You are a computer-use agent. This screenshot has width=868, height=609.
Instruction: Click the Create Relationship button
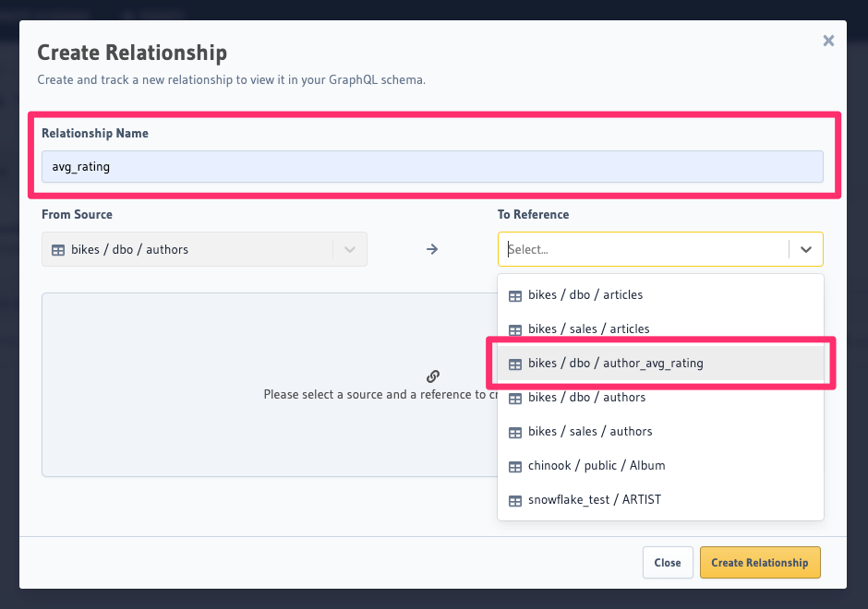(x=759, y=562)
